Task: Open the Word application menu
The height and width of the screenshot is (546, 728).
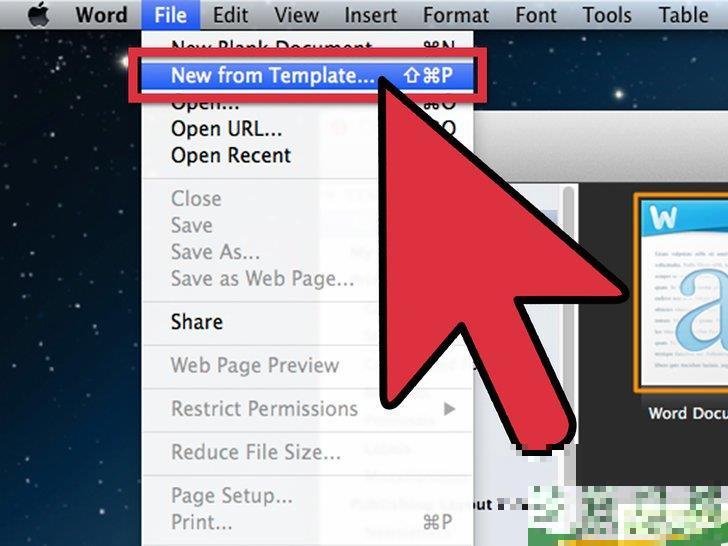Action: 101,15
